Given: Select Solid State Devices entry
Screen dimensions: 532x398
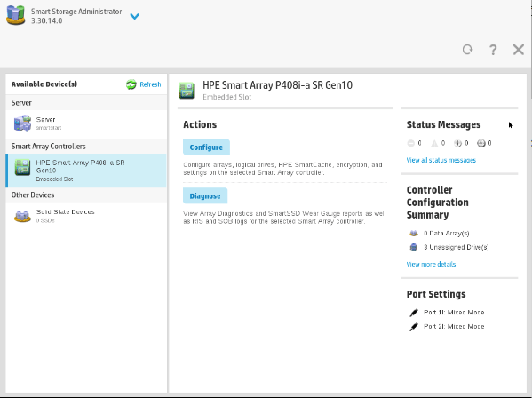Looking at the screenshot, I should click(86, 216).
